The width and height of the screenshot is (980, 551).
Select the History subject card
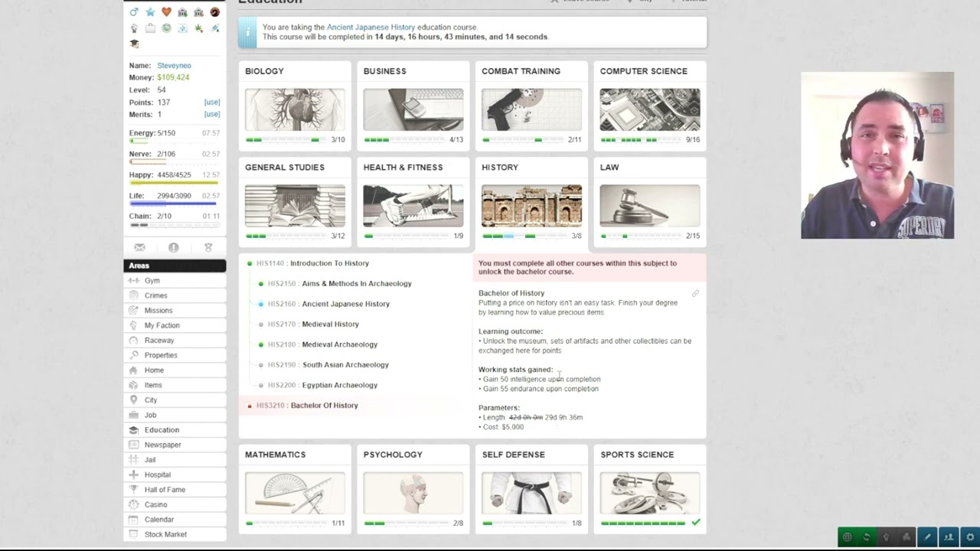tap(531, 202)
